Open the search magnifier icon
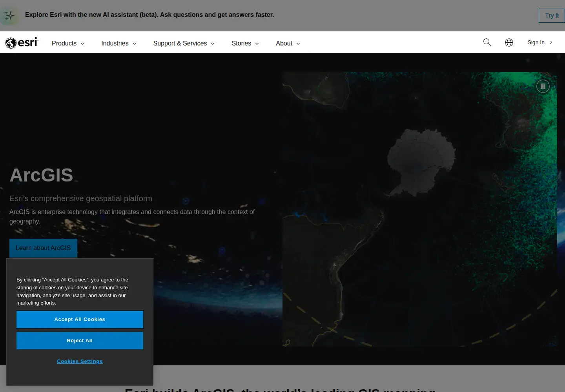565x392 pixels. coord(487,42)
